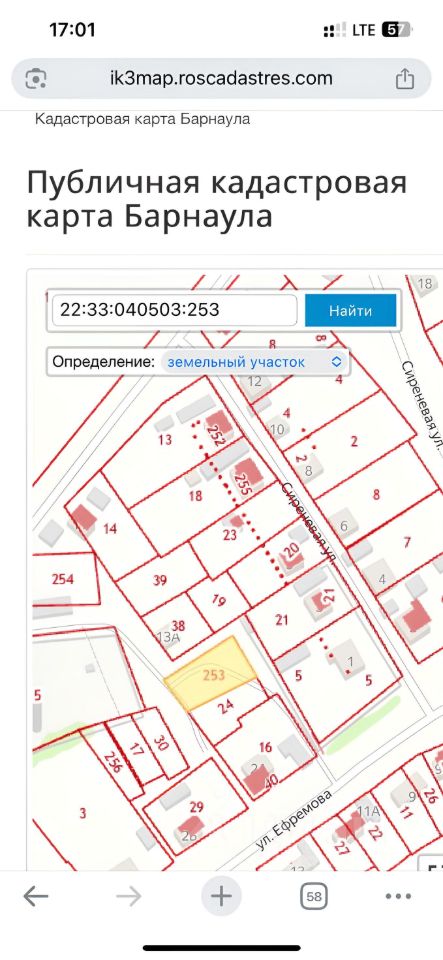Click the Найти search button

click(351, 310)
